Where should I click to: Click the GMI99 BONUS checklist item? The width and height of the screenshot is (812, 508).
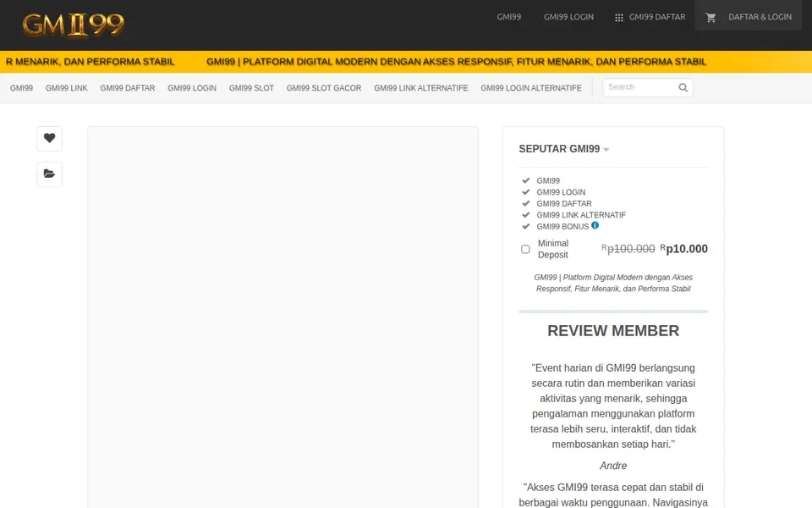click(562, 227)
